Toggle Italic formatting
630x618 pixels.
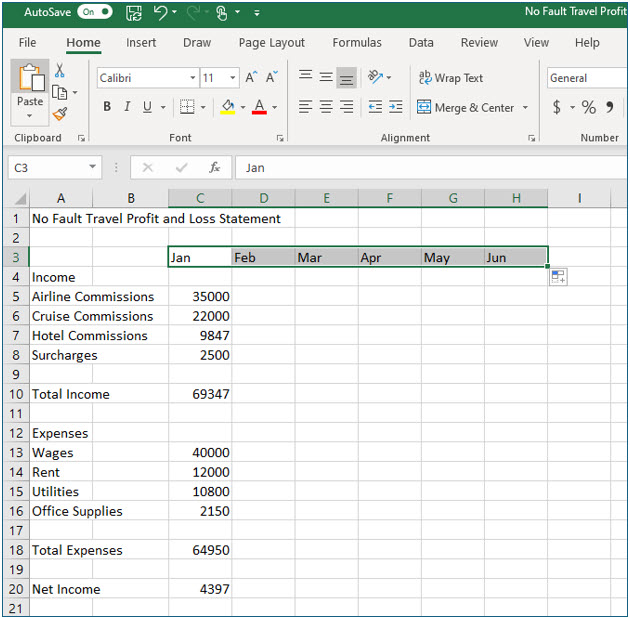(x=127, y=106)
